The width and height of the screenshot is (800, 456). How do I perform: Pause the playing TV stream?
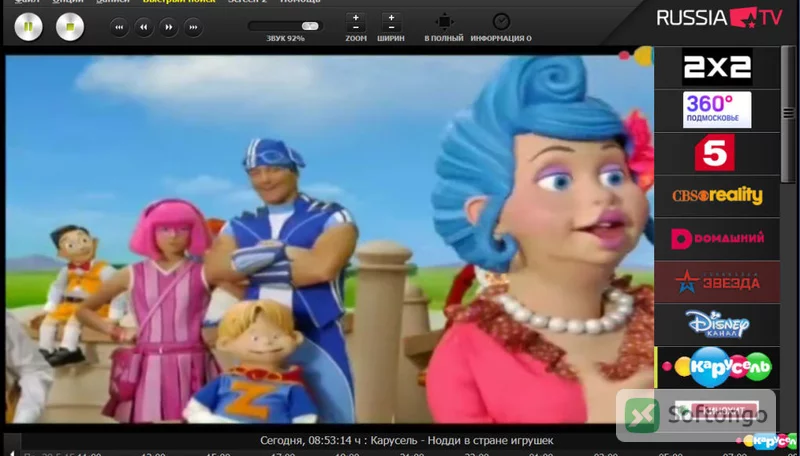(29, 27)
